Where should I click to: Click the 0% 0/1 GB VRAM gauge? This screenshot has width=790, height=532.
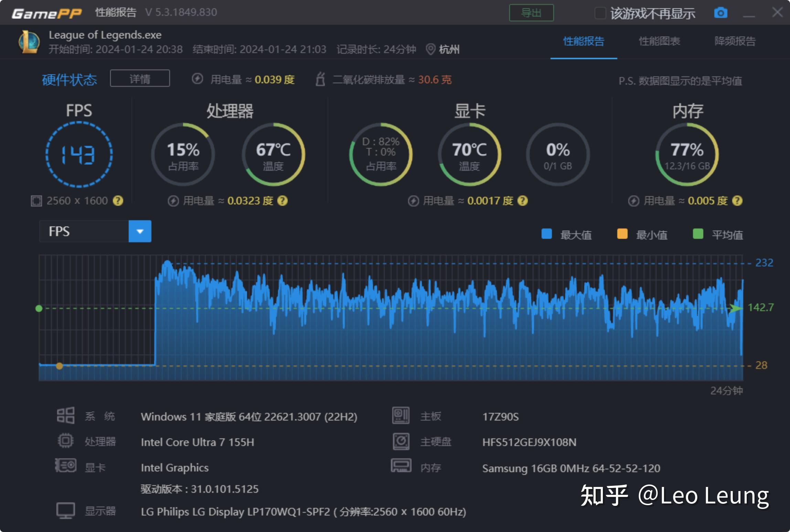tap(558, 155)
